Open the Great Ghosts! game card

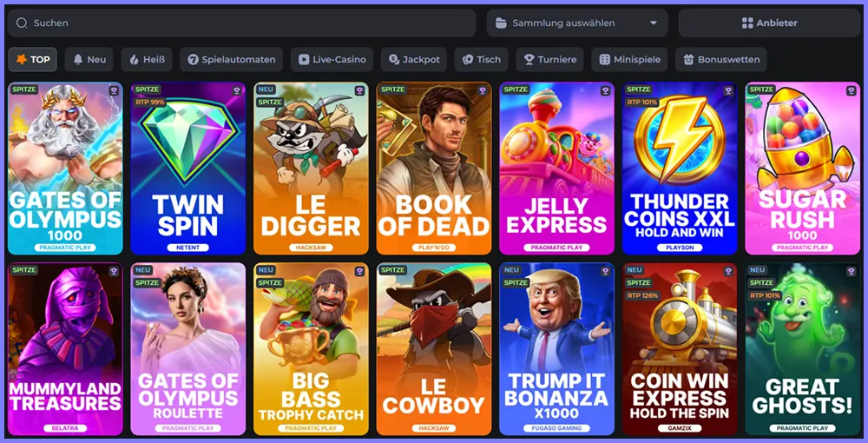tap(803, 349)
